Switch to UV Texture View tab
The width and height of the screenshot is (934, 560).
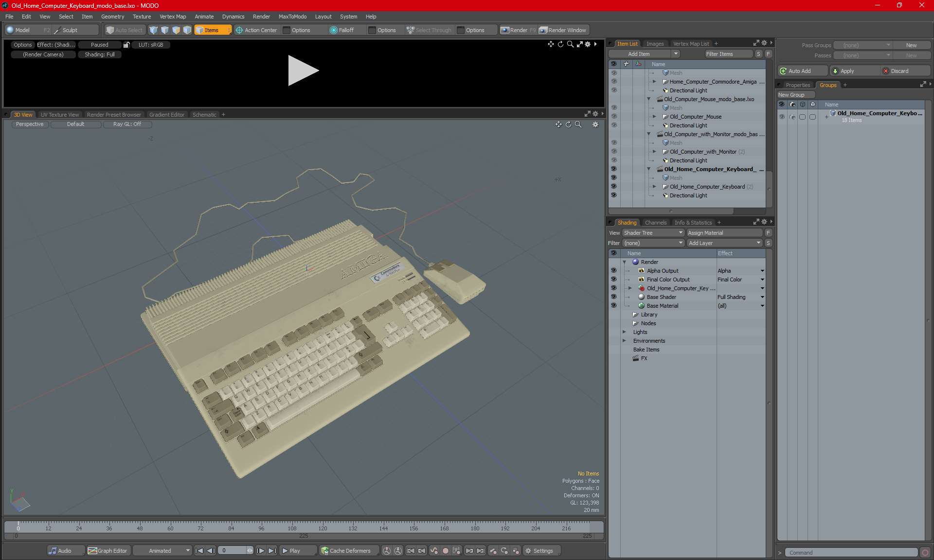click(x=60, y=115)
